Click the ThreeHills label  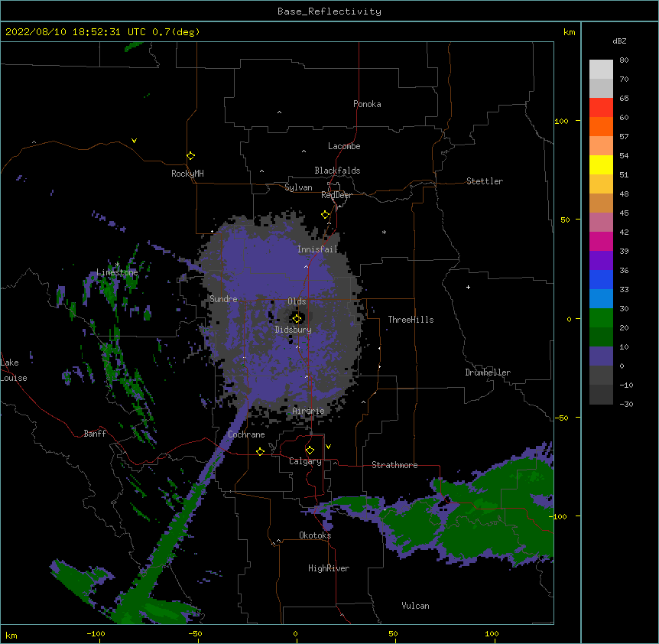[411, 320]
